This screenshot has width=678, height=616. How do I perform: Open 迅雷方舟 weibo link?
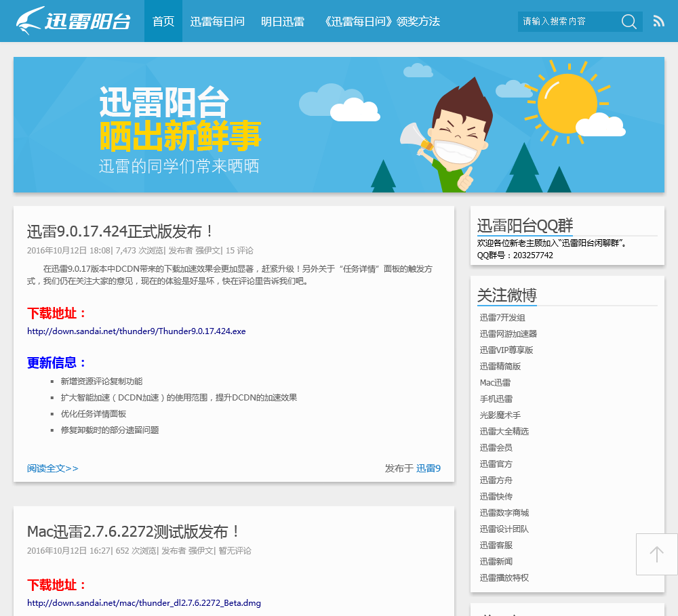click(496, 480)
